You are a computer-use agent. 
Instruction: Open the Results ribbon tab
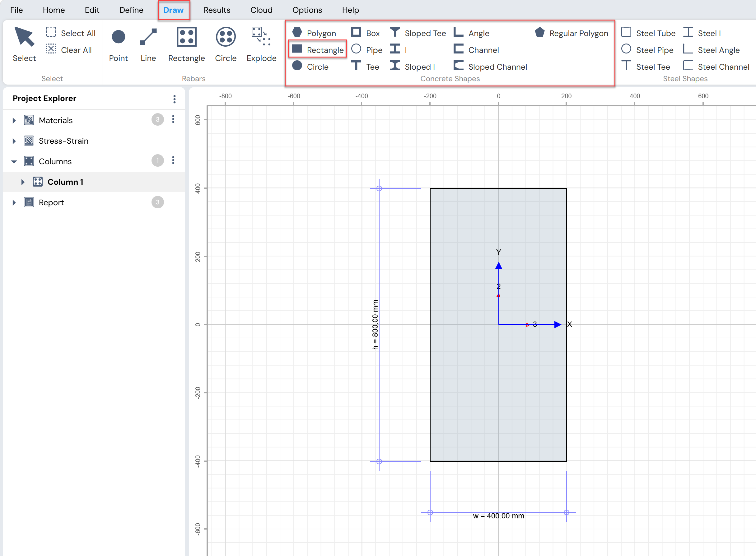tap(217, 10)
